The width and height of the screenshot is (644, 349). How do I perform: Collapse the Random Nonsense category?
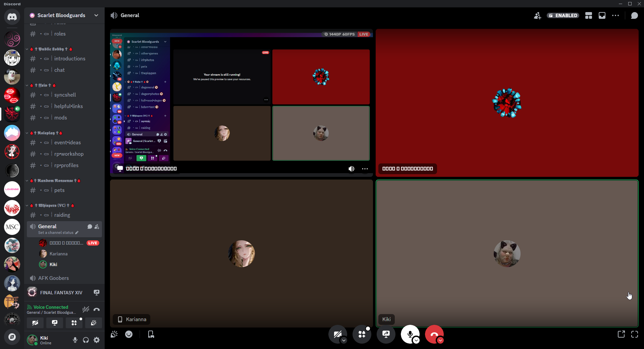pos(54,181)
